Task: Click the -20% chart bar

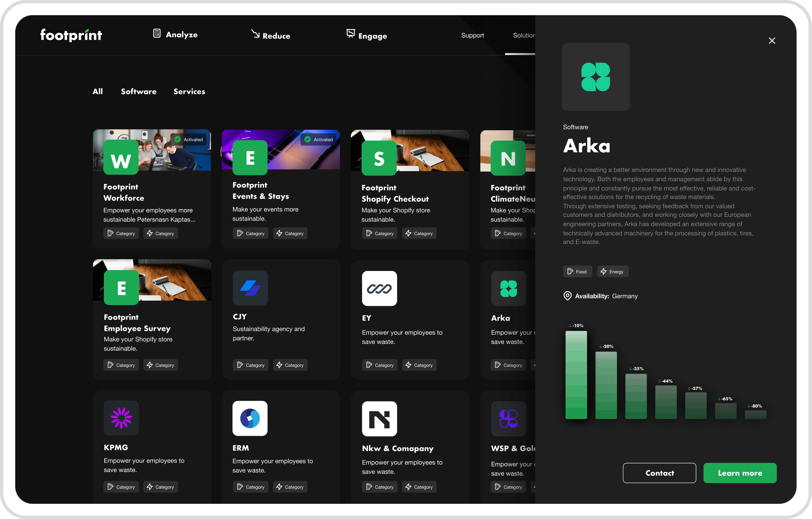Action: tap(606, 385)
